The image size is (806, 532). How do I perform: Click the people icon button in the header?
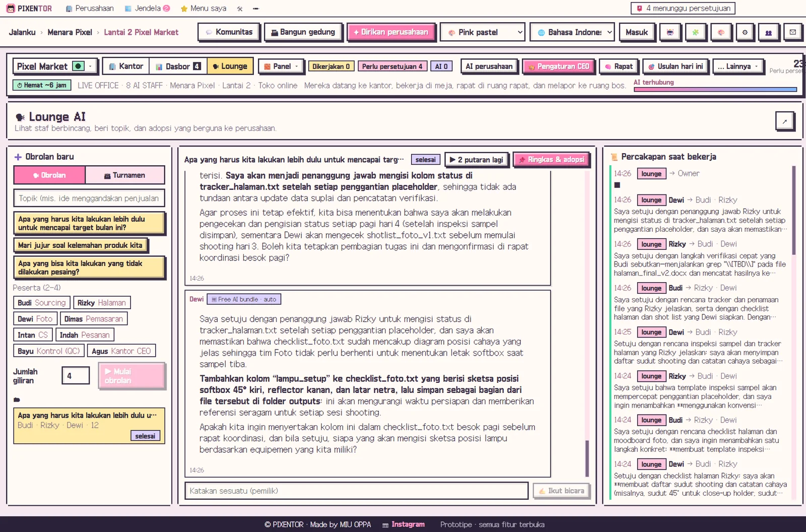[769, 32]
